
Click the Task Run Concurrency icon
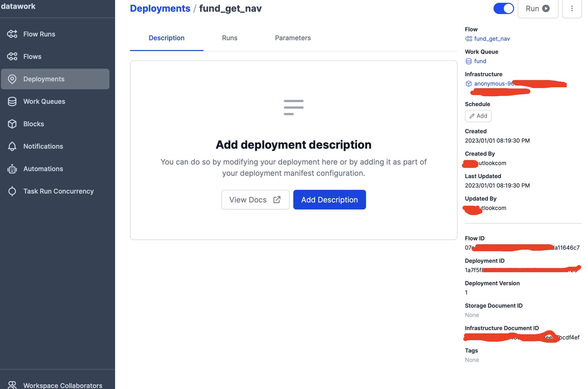pyautogui.click(x=12, y=191)
